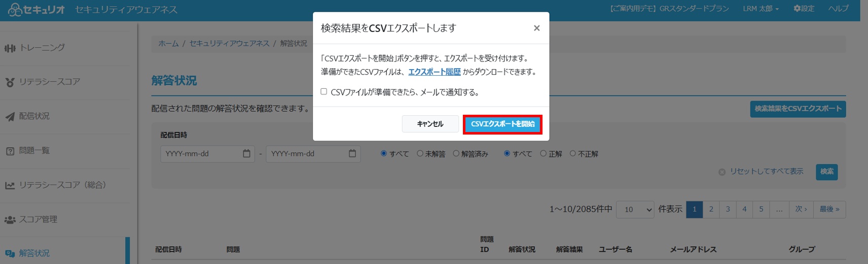Open the start date calendar icon

tap(246, 153)
